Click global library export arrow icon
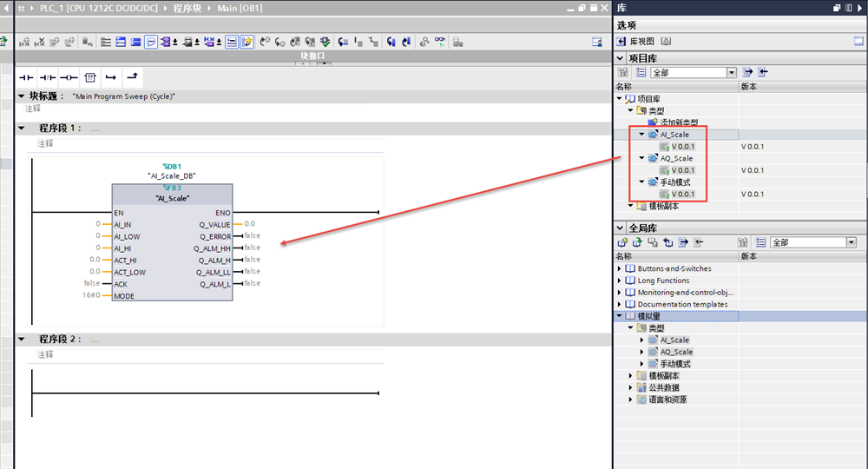 683,242
